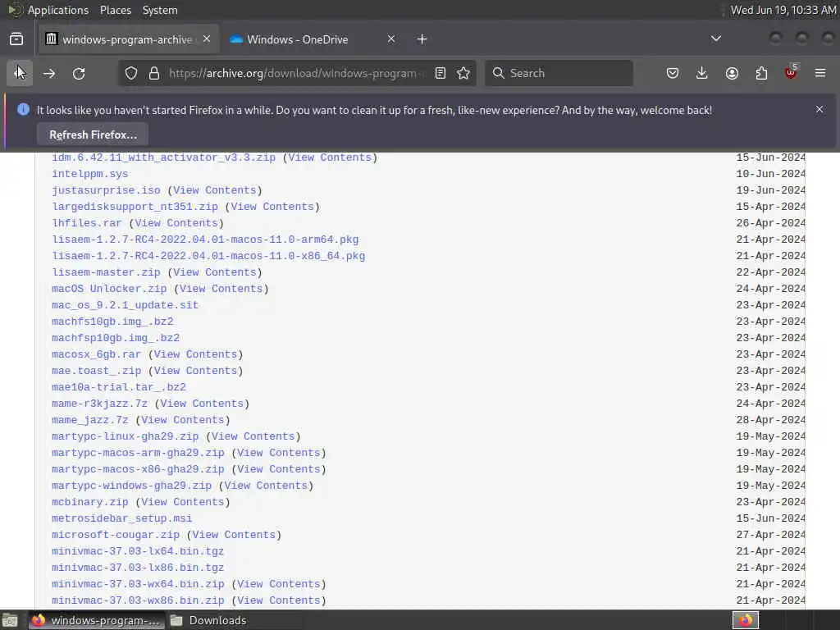View Contents of minivmac-37.03-wx86.bin.zip

pyautogui.click(x=279, y=600)
